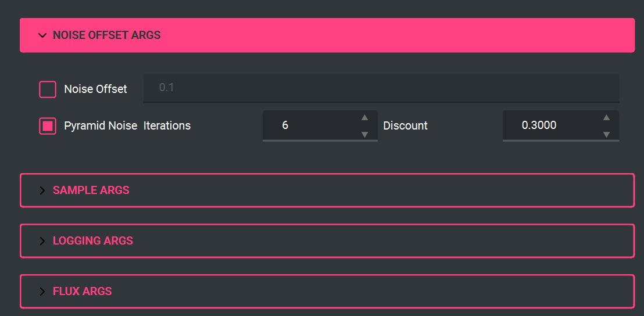Viewport: 644px width, 316px height.
Task: Click the Sample Args chevron arrow
Action: [42, 191]
